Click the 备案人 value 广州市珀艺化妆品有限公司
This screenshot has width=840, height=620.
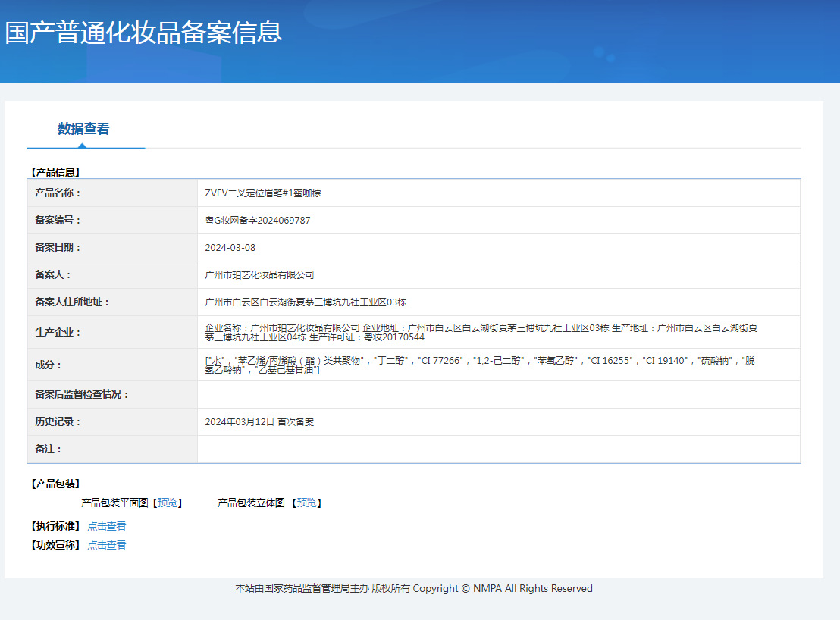[x=259, y=275]
